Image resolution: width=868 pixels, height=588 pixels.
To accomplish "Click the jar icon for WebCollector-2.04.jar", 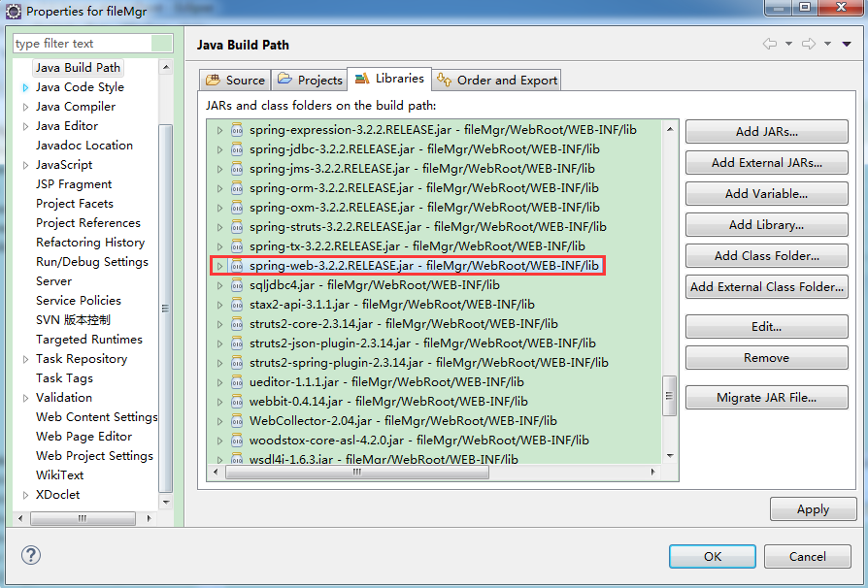I will (237, 421).
